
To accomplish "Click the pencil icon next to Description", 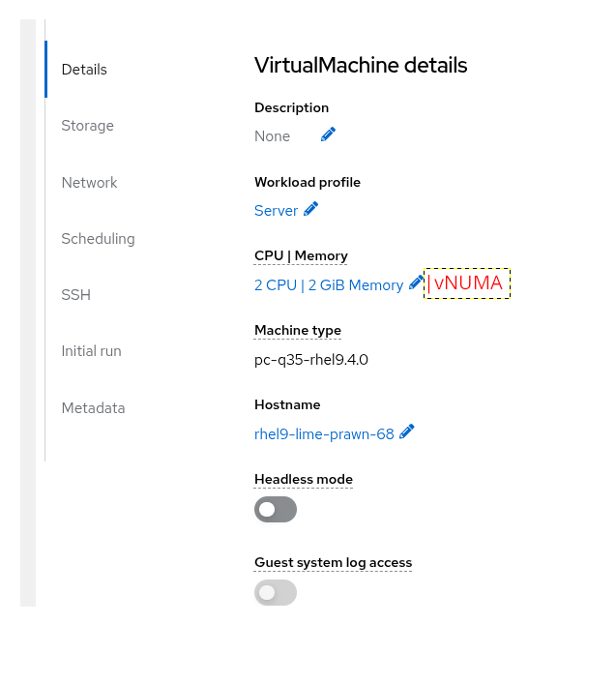I will [x=328, y=134].
